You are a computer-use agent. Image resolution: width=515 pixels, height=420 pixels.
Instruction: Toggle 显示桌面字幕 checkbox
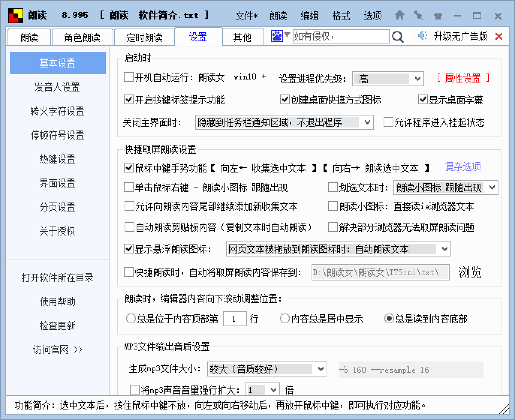[423, 100]
